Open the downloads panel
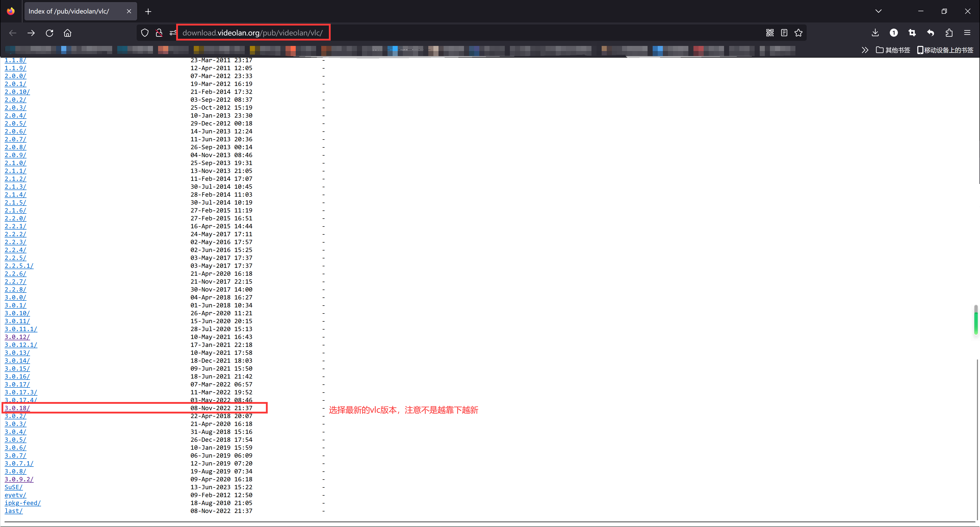This screenshot has width=980, height=527. click(875, 33)
